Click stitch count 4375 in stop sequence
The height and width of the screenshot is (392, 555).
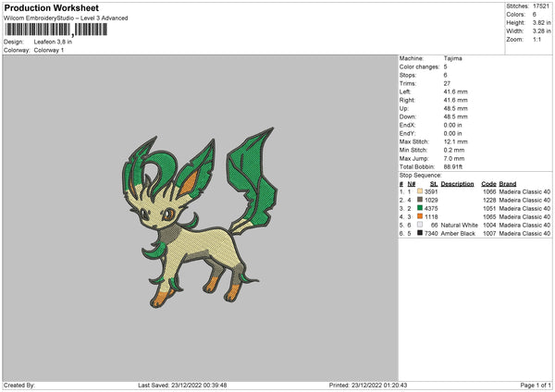point(431,208)
